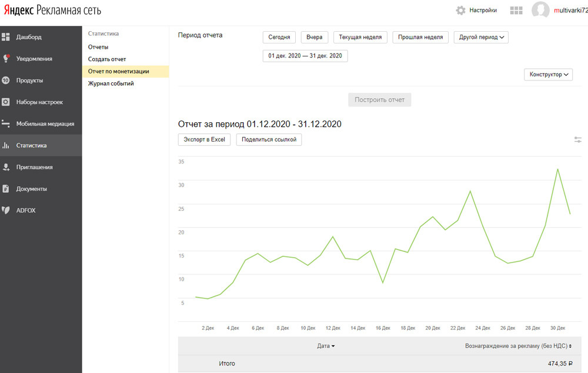588x373 pixels.
Task: Click 'Экспорт в Excel' button
Action: click(x=204, y=140)
